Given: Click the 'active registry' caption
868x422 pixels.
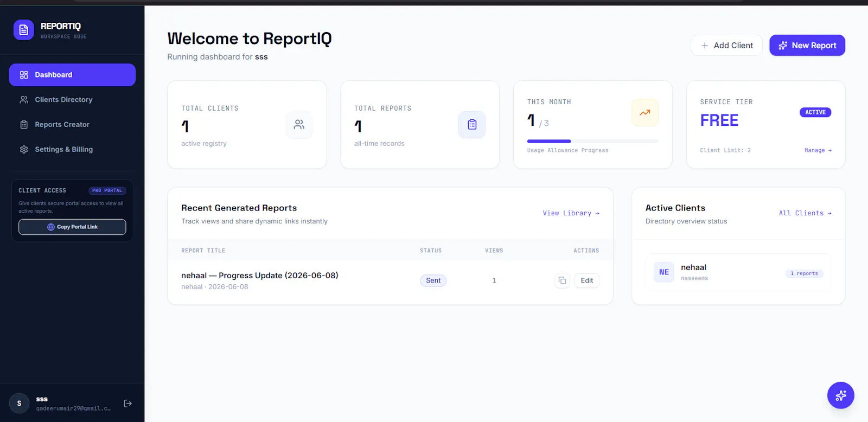Looking at the screenshot, I should (204, 144).
